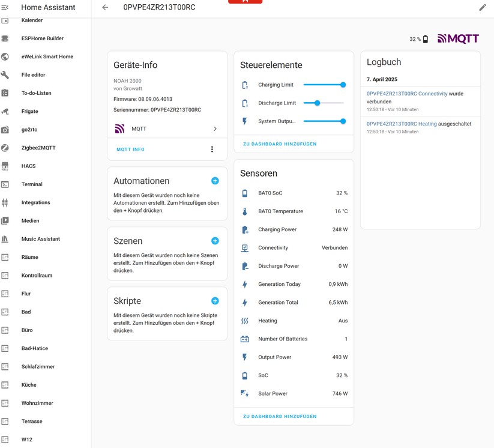Add new automation with plus icon
Screen dimensions: 494x448
(x=215, y=181)
